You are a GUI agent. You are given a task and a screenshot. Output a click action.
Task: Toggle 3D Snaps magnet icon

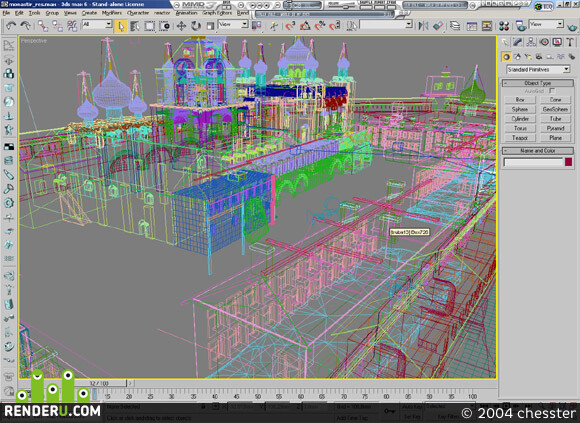tap(290, 26)
